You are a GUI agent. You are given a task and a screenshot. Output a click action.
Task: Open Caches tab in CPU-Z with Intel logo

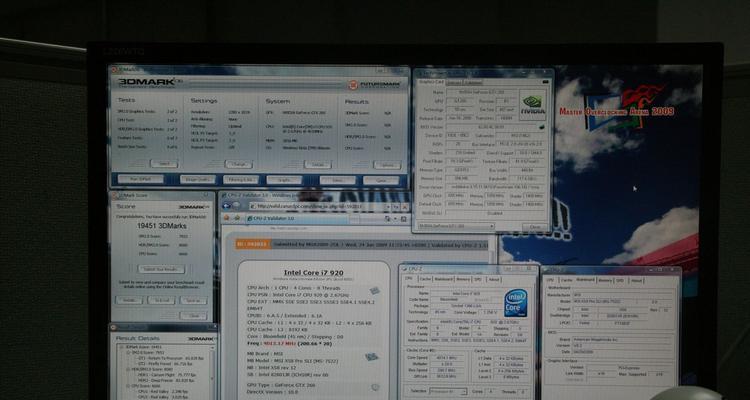pyautogui.click(x=425, y=279)
